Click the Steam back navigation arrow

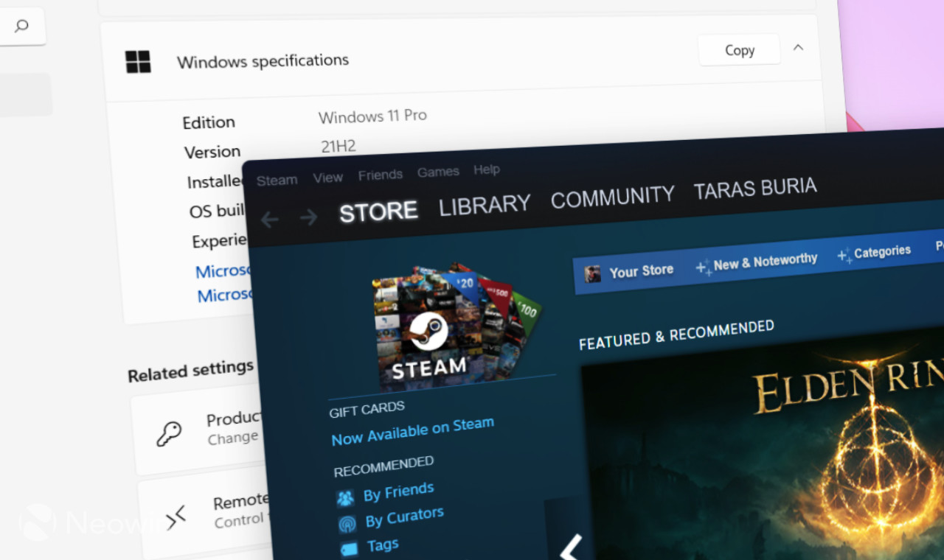pos(270,219)
